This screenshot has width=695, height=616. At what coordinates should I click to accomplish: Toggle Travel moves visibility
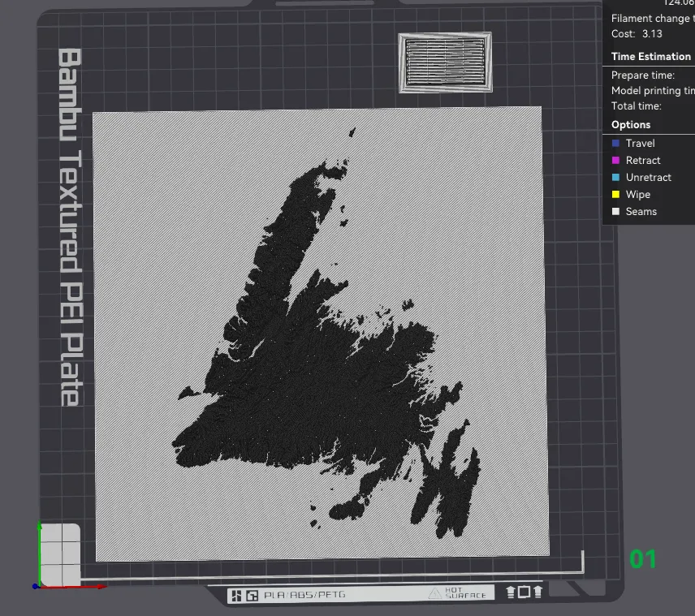coord(641,143)
